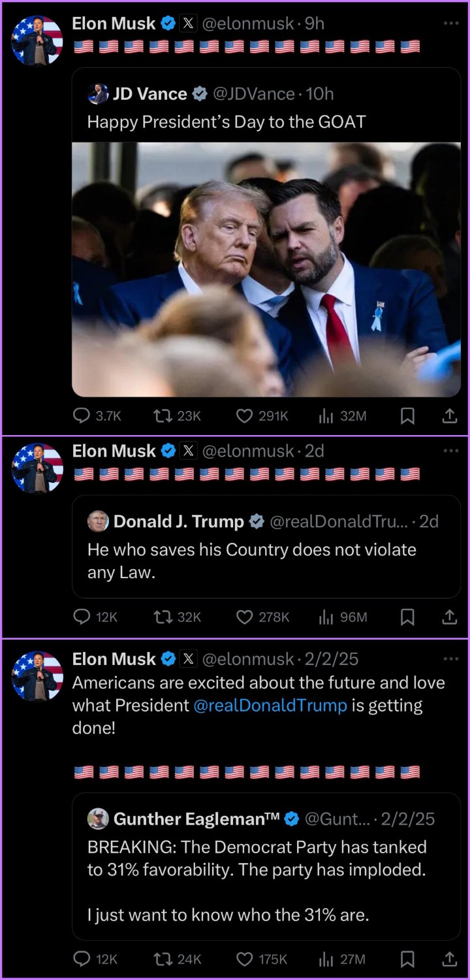Viewport: 470px width, 980px height.
Task: Share the post with 32M views
Action: 450,416
